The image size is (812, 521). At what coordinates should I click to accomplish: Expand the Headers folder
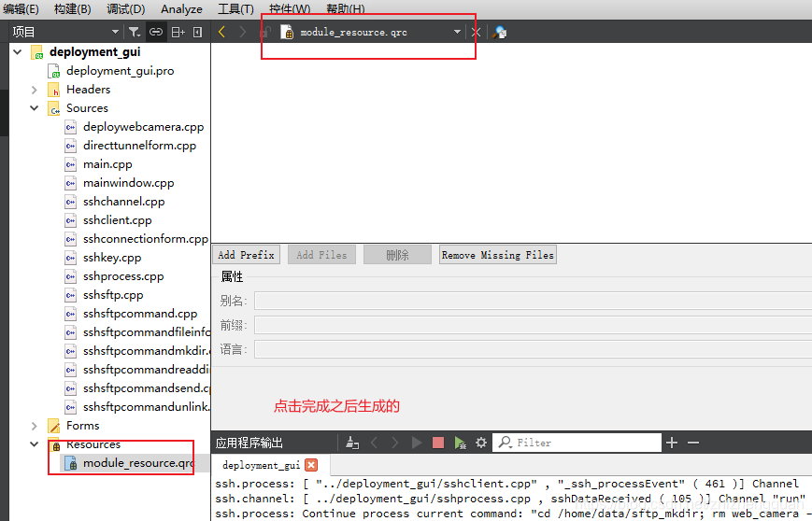click(x=35, y=90)
